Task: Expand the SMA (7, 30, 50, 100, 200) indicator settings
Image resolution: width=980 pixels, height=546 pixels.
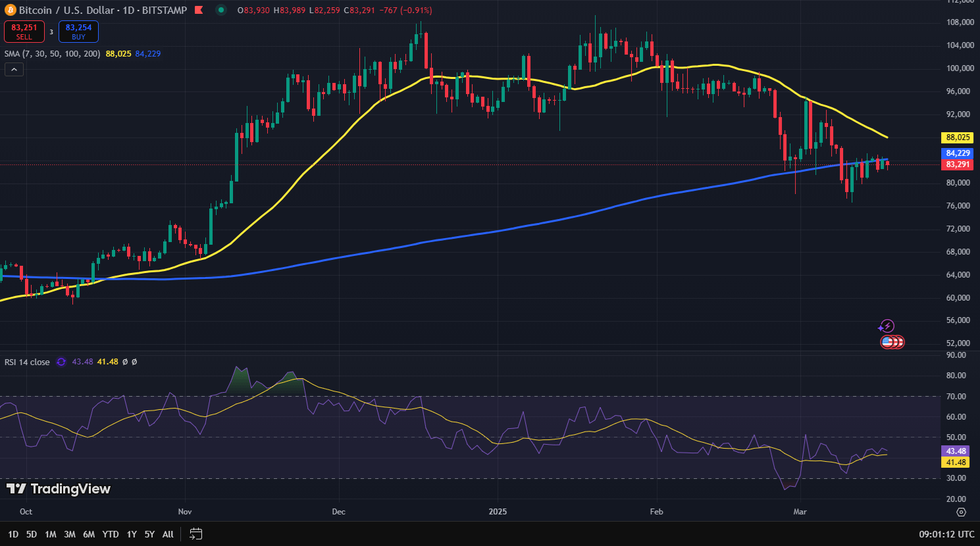Action: (x=53, y=54)
